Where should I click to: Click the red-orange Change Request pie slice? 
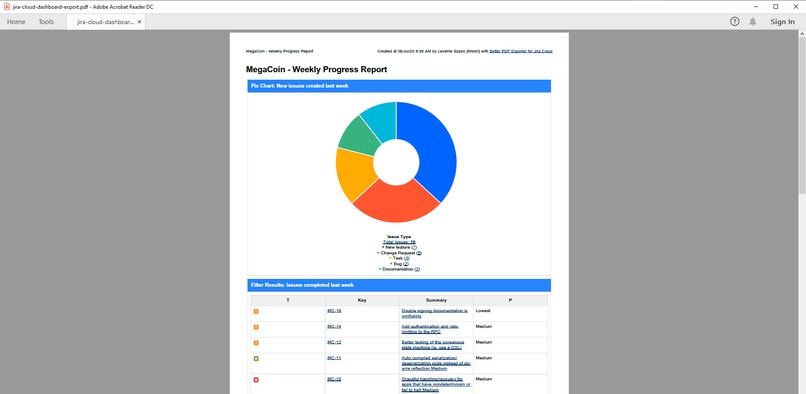pos(396,203)
